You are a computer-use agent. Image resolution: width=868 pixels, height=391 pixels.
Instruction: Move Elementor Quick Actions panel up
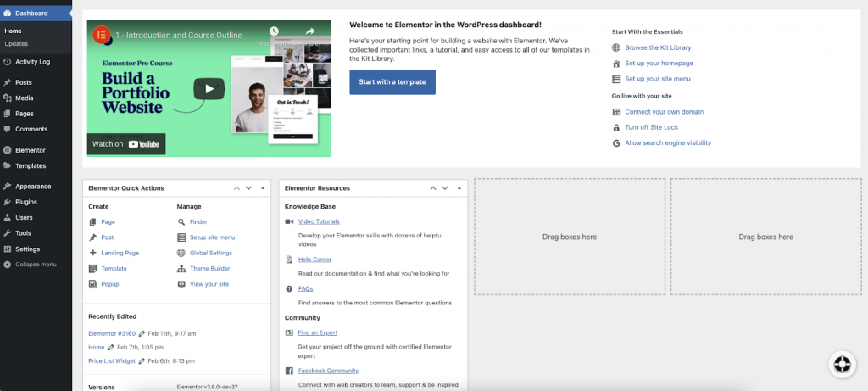[236, 188]
